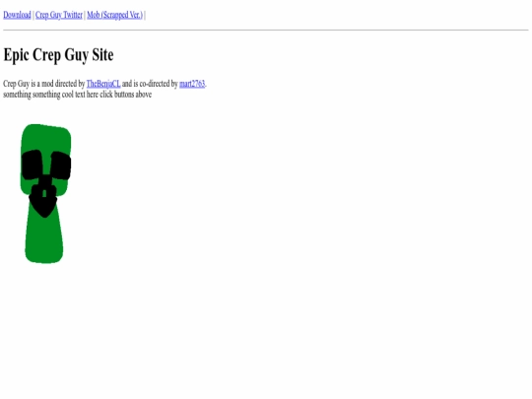
Task: Follow the TheBenjaCL profile link
Action: pyautogui.click(x=103, y=84)
